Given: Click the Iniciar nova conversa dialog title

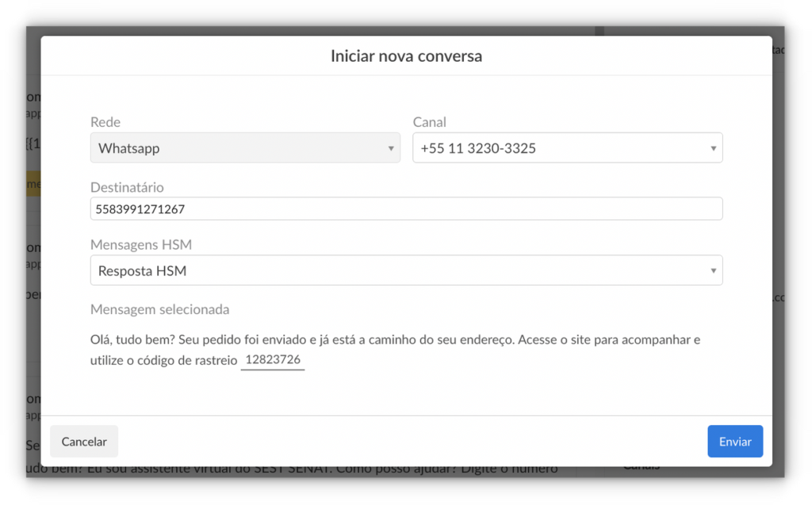Looking at the screenshot, I should pos(406,56).
